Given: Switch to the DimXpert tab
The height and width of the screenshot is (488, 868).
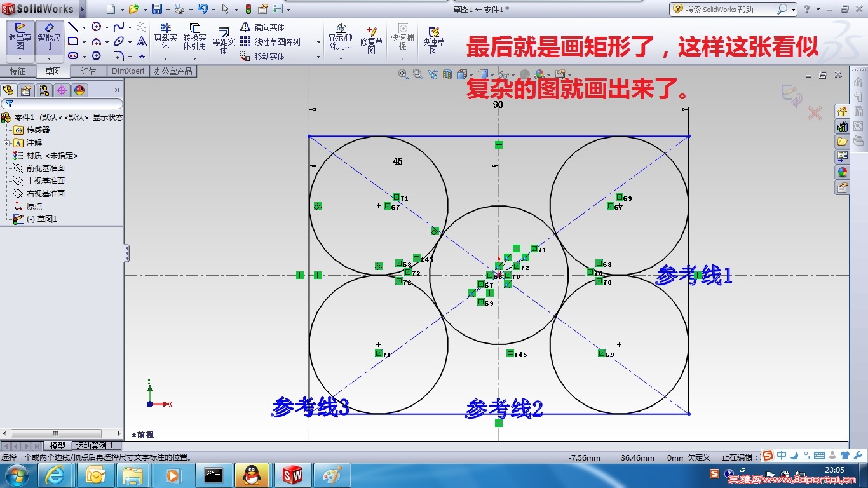Looking at the screenshot, I should click(128, 71).
